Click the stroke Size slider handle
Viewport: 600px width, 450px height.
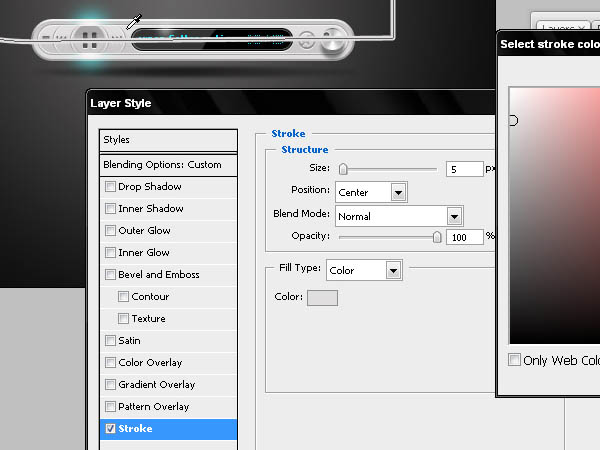[x=343, y=169]
